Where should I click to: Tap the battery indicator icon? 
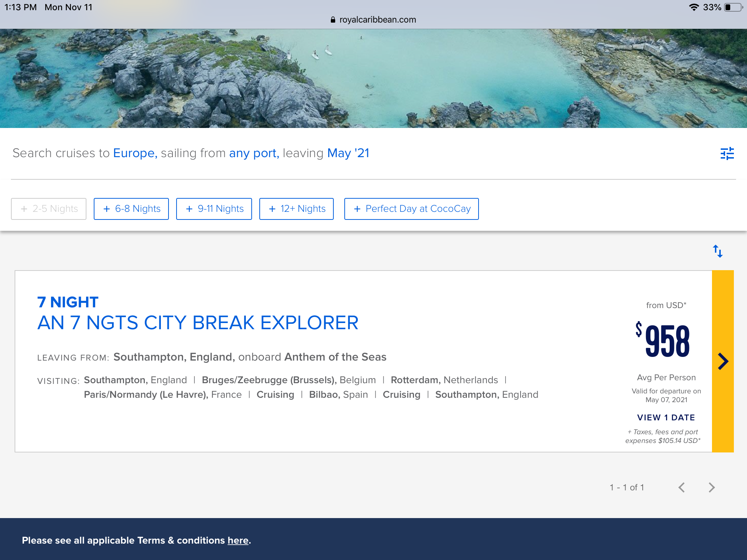tap(734, 7)
